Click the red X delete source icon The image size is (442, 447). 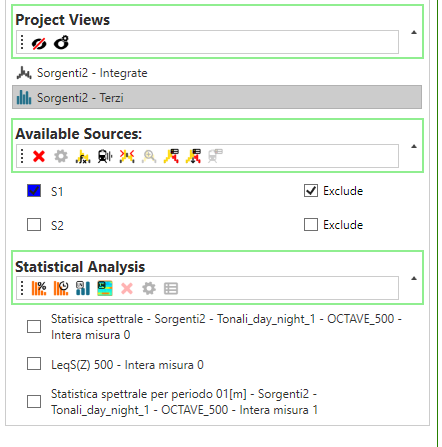39,156
